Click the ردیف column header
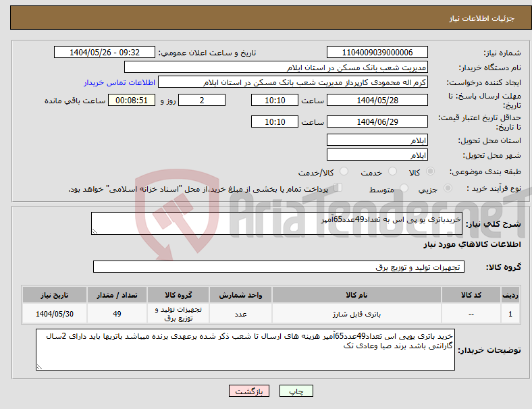 pos(510,295)
